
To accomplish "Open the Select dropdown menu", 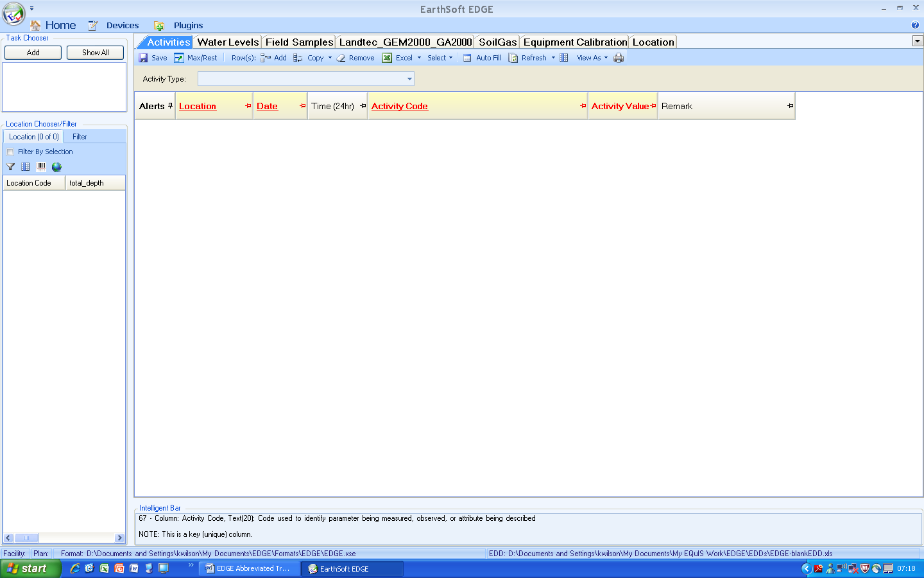I will tap(440, 58).
